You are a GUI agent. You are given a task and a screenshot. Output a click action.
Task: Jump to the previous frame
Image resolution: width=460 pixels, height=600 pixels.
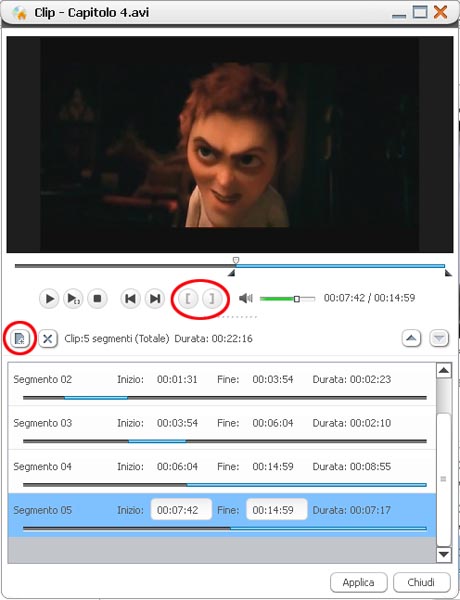(x=130, y=298)
